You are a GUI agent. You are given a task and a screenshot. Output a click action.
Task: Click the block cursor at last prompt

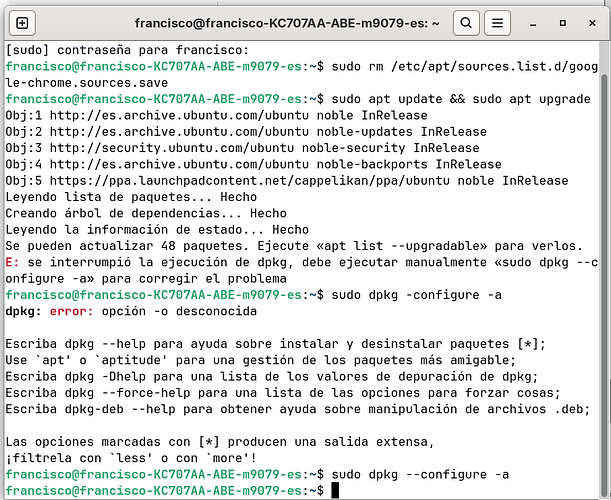tap(335, 490)
